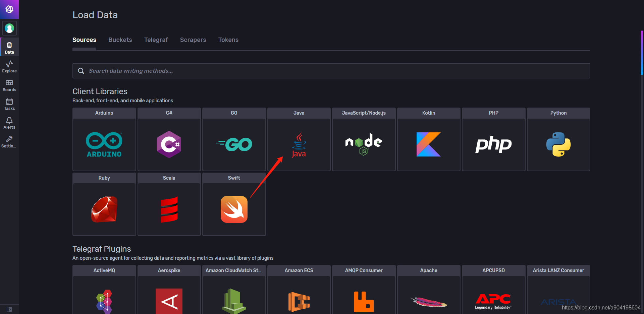Image resolution: width=644 pixels, height=314 pixels.
Task: Open the Ruby client library logo
Action: pyautogui.click(x=104, y=209)
